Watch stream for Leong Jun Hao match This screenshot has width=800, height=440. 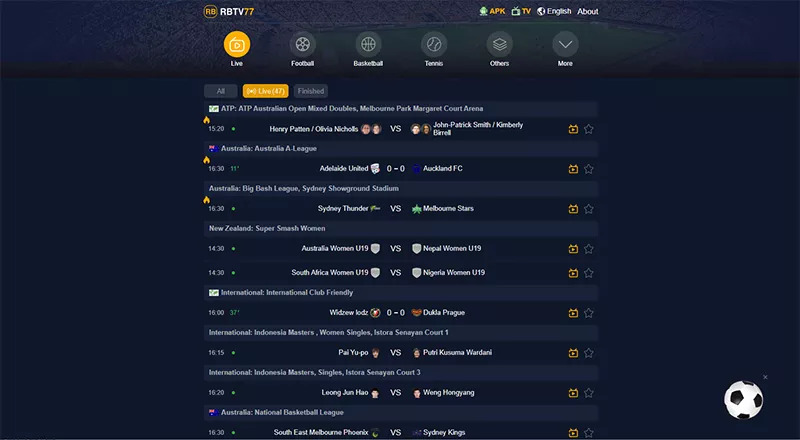573,393
